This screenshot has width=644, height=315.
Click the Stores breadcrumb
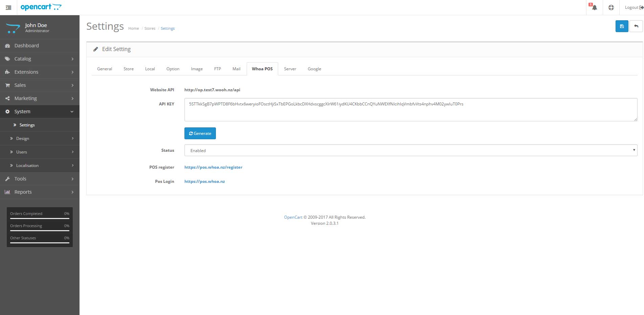(150, 28)
